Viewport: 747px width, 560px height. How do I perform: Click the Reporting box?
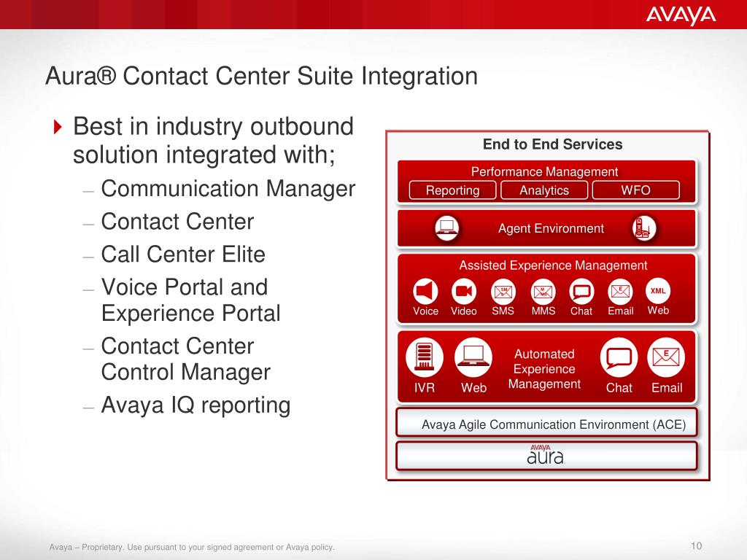(452, 190)
